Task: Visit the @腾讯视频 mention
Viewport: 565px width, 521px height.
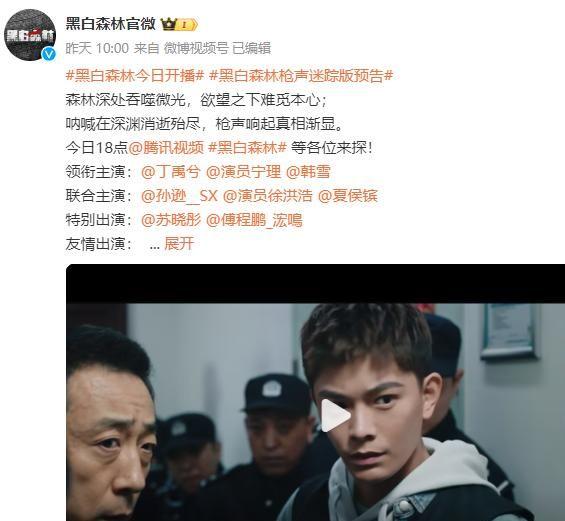Action: click(x=166, y=148)
